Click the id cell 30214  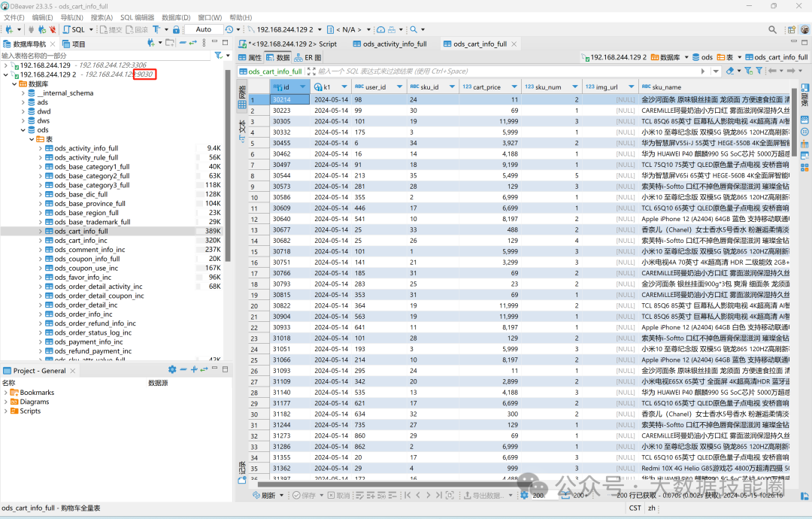click(290, 99)
